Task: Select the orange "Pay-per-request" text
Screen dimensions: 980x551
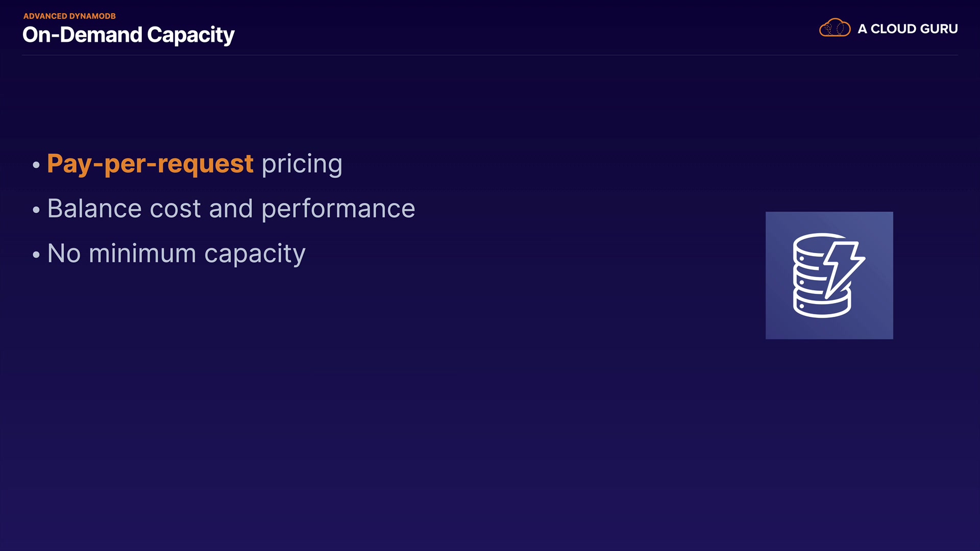Action: tap(150, 164)
